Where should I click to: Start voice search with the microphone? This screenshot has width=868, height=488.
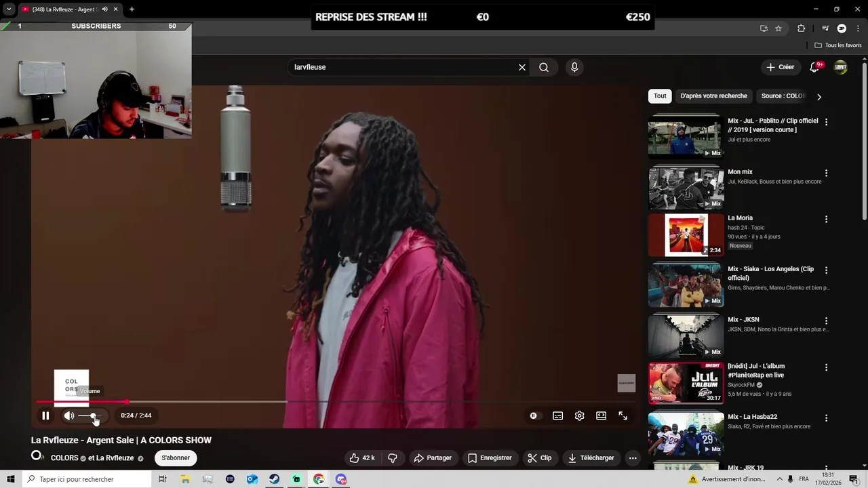click(x=574, y=67)
